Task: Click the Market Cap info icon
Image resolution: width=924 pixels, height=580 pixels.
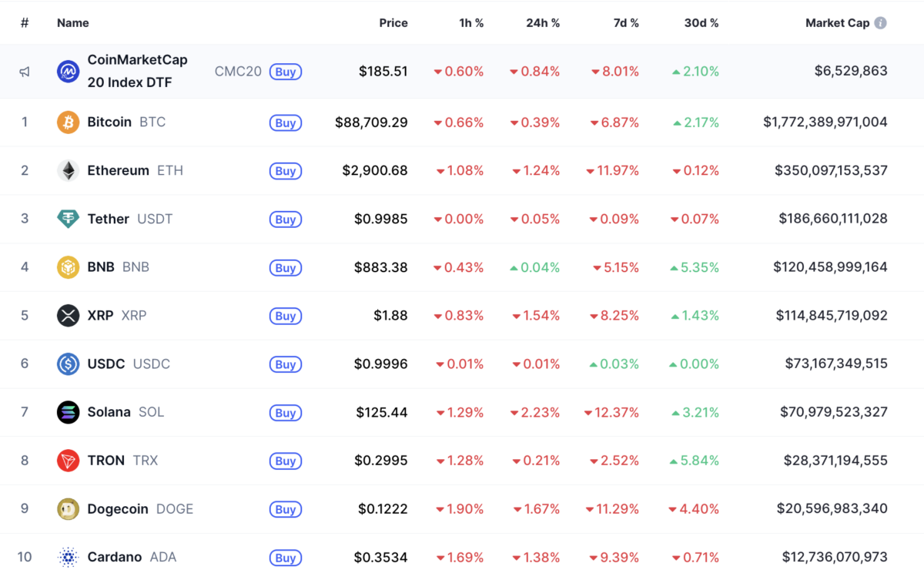Action: [880, 23]
